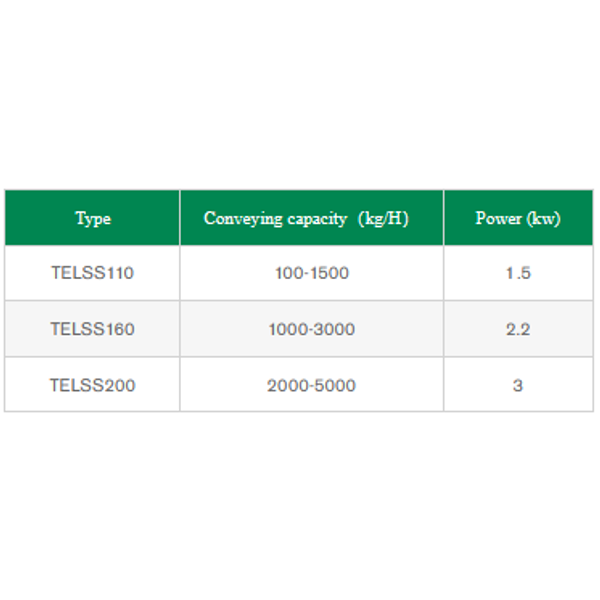Click the 1000-3000 capacity value

click(x=311, y=329)
